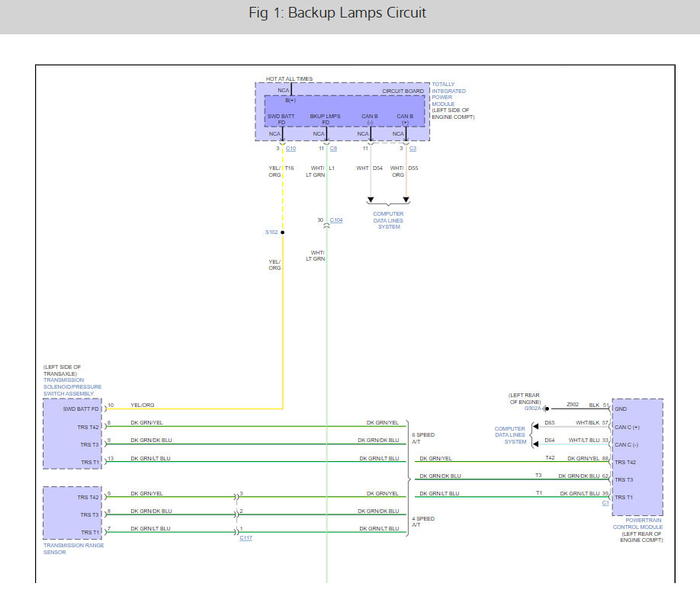Select 'BKUP LMPS FD' text in power module
The height and width of the screenshot is (609, 700).
pyautogui.click(x=325, y=119)
